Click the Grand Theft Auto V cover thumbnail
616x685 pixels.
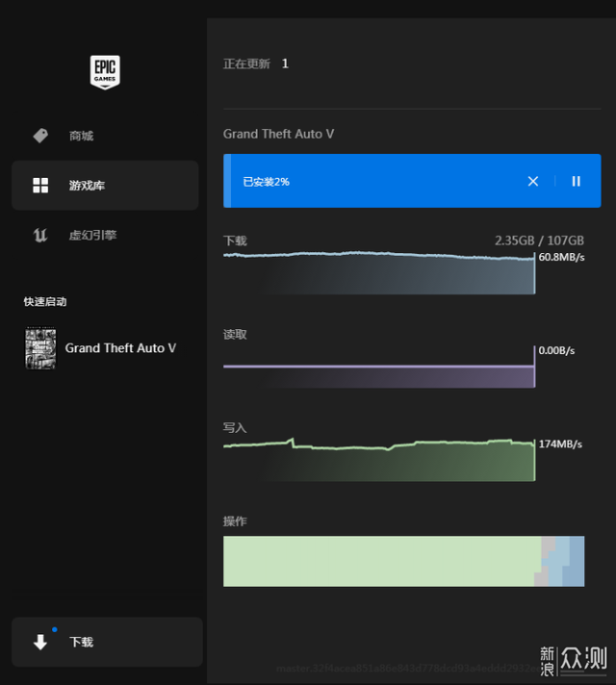(40, 347)
